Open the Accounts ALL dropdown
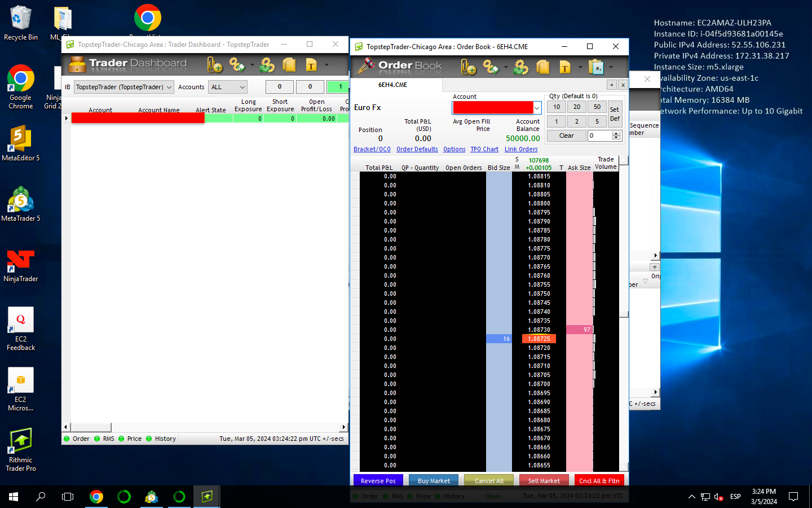 pyautogui.click(x=228, y=87)
